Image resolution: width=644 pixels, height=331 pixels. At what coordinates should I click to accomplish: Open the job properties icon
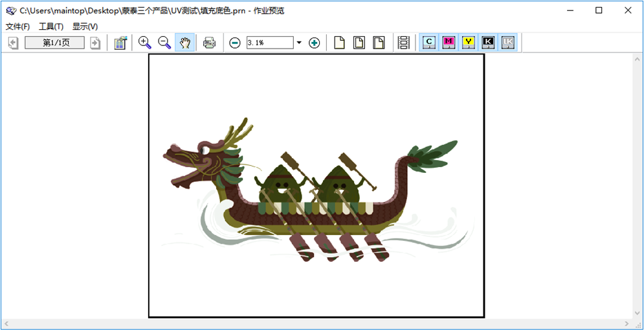[x=121, y=43]
